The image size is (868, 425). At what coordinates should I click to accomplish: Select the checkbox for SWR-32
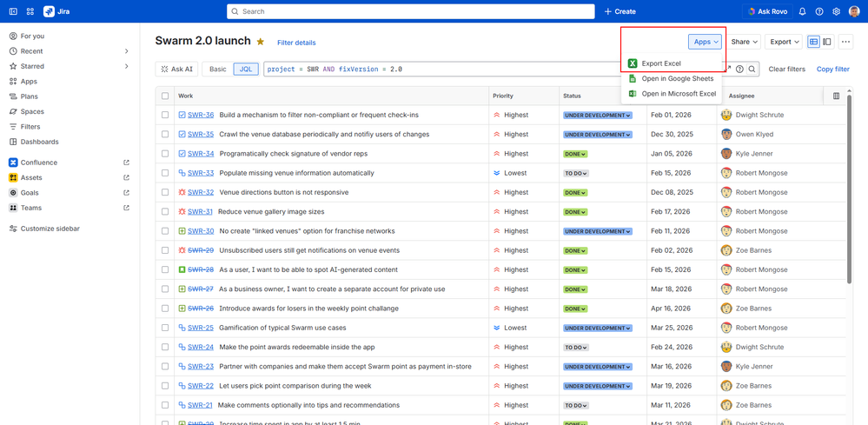165,193
